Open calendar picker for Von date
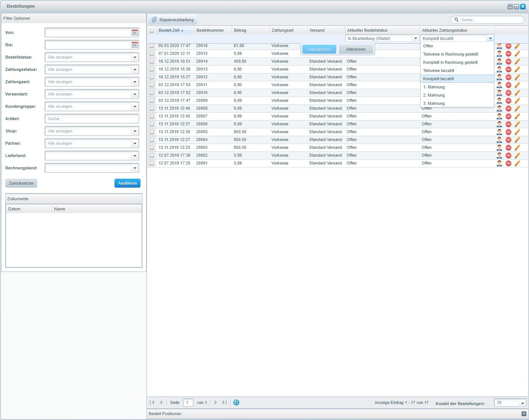Viewport: 529px width, 420px height. coord(135,32)
